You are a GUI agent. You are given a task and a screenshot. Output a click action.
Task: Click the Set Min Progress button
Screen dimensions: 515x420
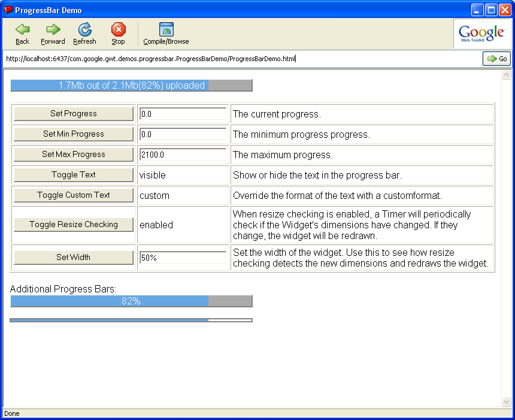coord(74,134)
